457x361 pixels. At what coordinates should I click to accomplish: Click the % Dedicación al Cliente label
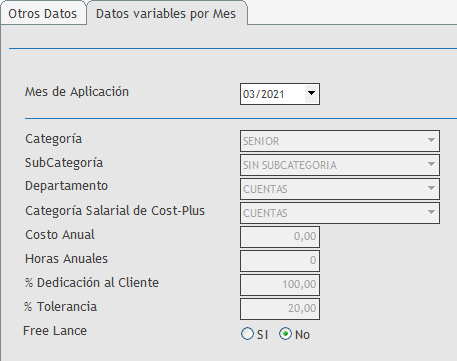click(92, 283)
